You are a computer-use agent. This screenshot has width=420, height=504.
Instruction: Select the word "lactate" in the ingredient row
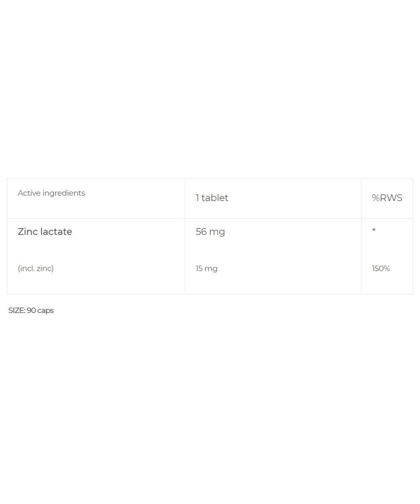56,232
